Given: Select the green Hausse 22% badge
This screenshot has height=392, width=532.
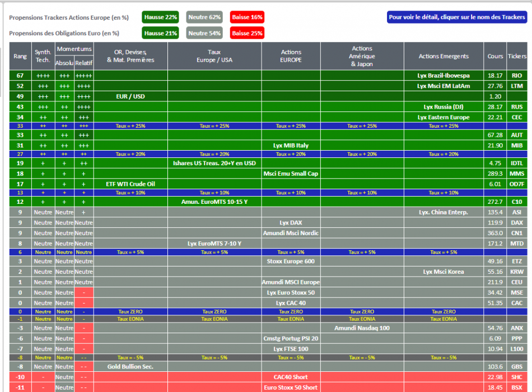Looking at the screenshot, I should [160, 17].
